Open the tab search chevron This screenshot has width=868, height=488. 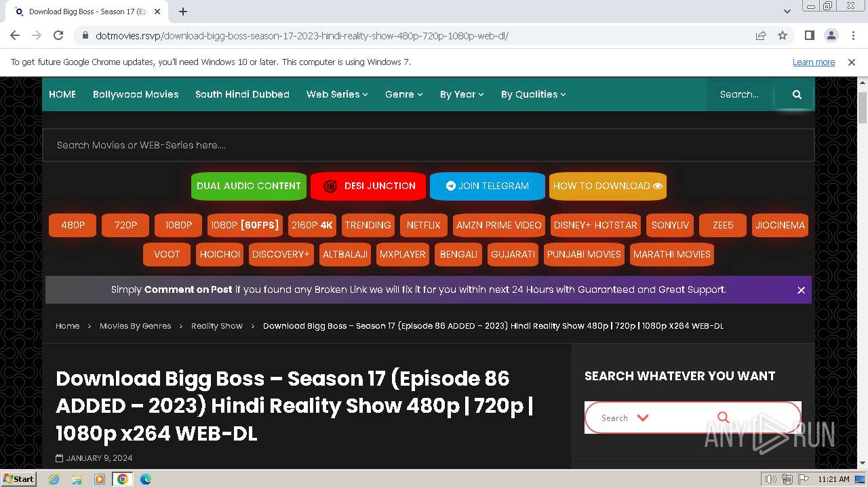point(787,12)
